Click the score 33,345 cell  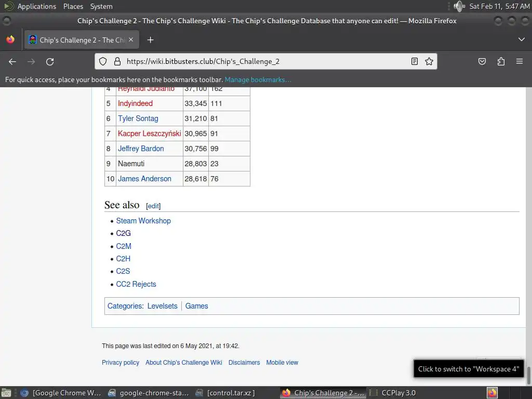coord(196,103)
